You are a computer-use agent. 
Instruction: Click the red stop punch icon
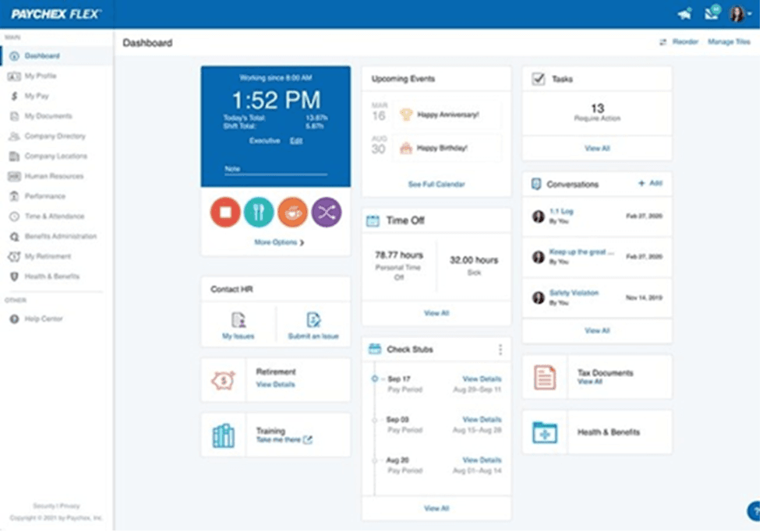click(224, 210)
